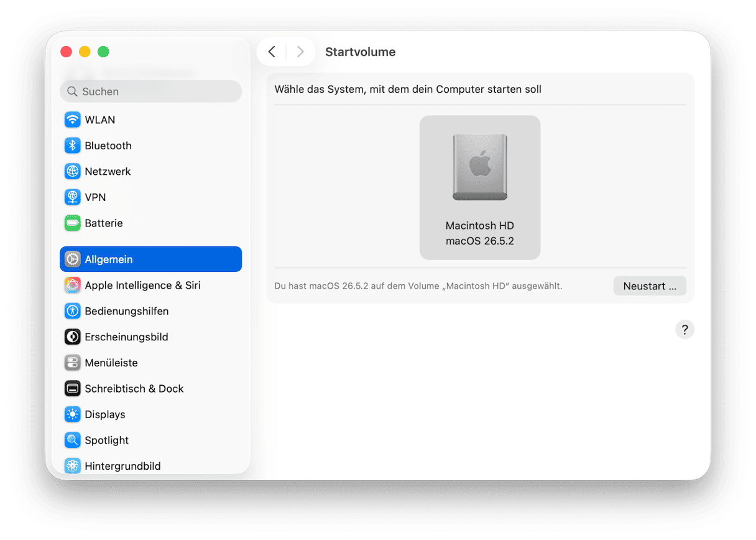This screenshot has height=540, width=756.
Task: Go back with the left chevron
Action: [272, 52]
